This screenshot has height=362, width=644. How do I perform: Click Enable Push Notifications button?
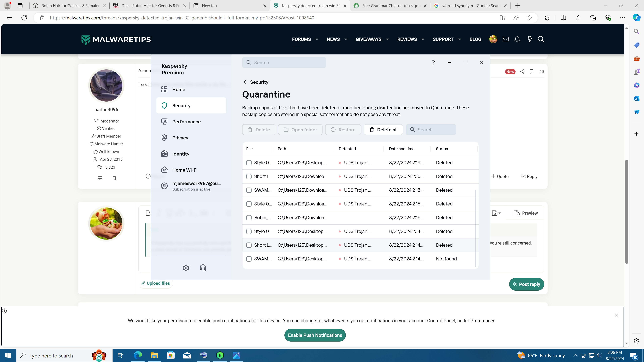(315, 335)
